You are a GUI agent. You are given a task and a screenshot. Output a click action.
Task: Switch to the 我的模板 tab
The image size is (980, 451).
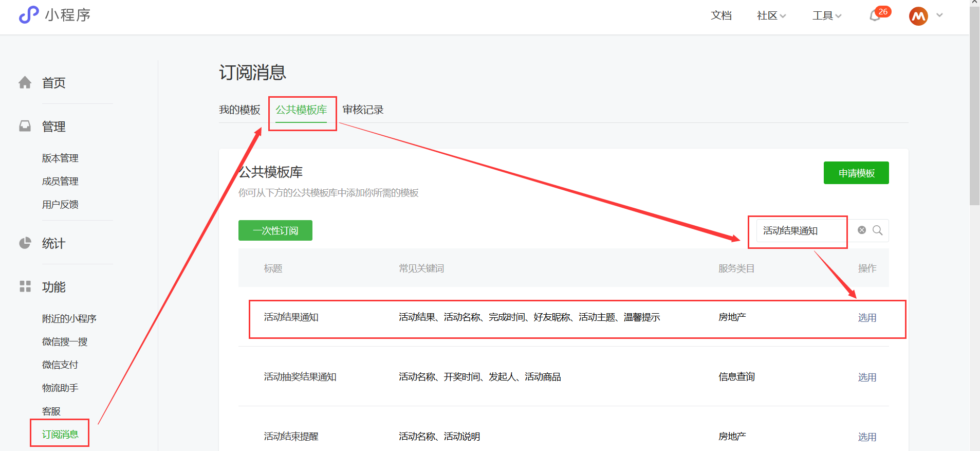click(x=239, y=110)
